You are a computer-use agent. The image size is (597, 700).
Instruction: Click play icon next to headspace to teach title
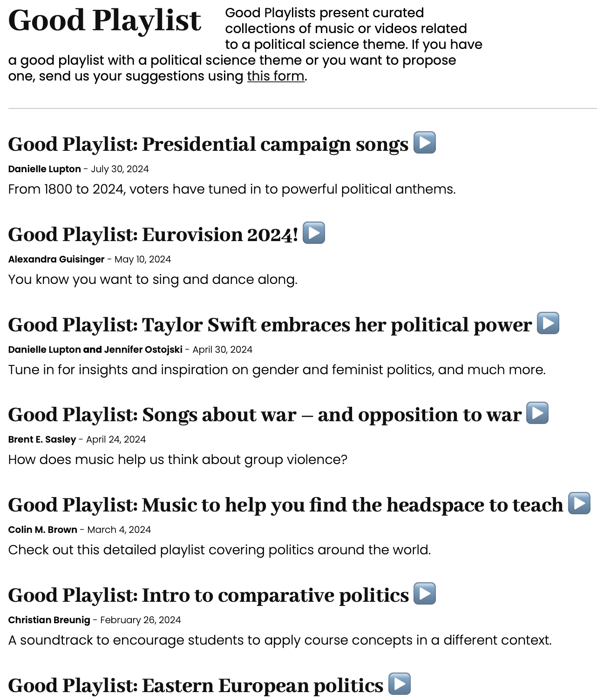(579, 503)
